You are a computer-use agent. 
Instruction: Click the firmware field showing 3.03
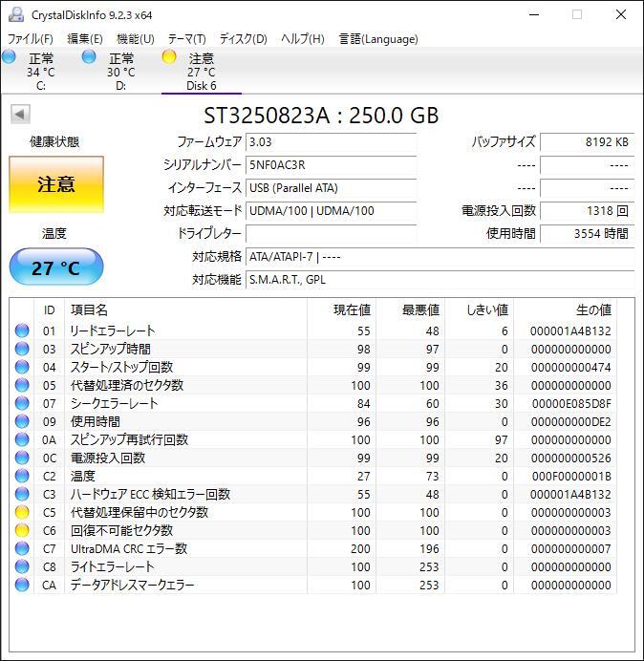pyautogui.click(x=331, y=142)
